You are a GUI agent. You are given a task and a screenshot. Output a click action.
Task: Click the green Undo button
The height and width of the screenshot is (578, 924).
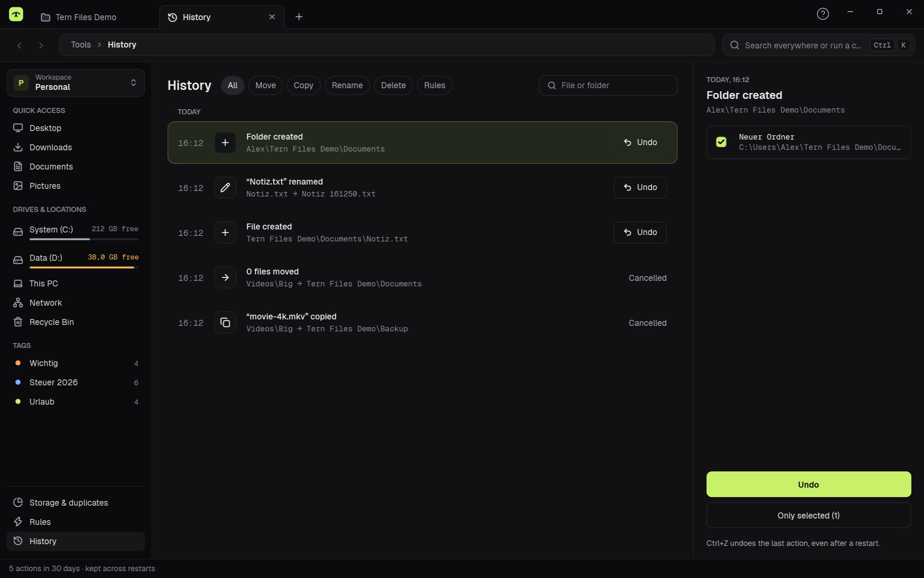coord(808,484)
